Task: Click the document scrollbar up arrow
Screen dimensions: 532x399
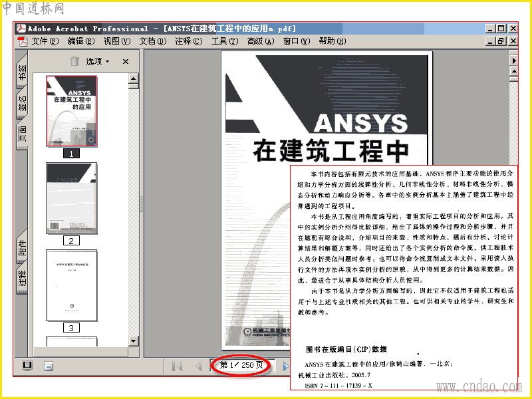Action: (x=514, y=72)
